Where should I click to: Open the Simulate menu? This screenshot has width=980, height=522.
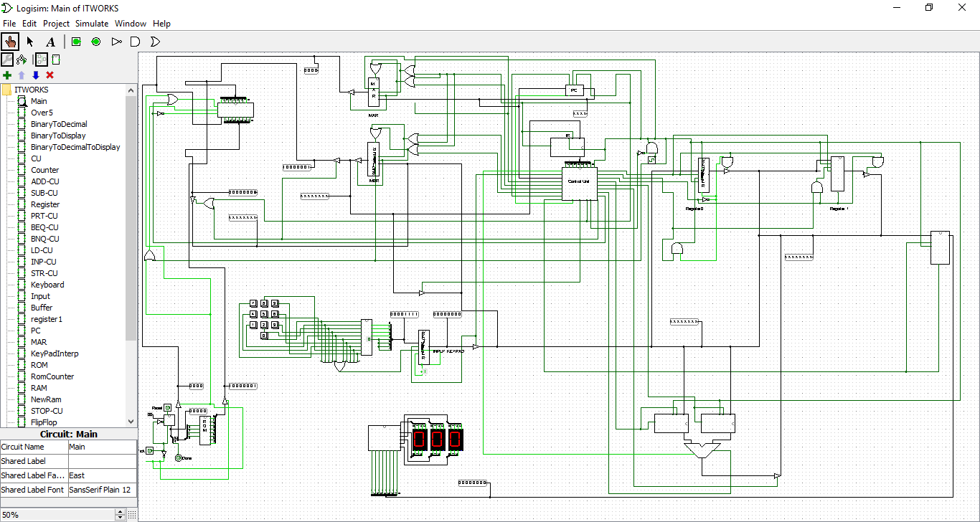pyautogui.click(x=93, y=24)
